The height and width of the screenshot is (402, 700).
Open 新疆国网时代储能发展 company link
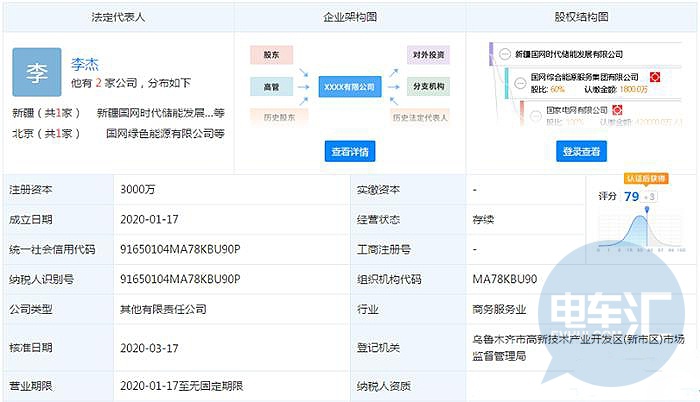pyautogui.click(x=160, y=113)
